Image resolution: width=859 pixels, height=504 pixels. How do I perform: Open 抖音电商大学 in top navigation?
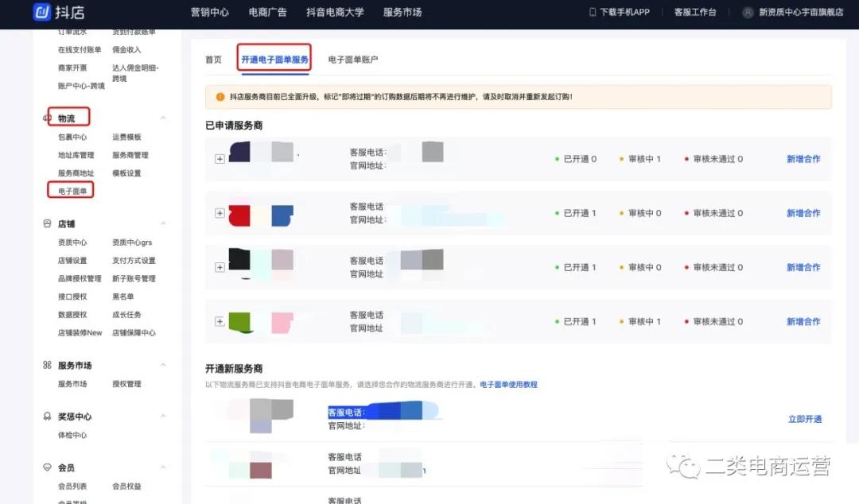(x=335, y=13)
